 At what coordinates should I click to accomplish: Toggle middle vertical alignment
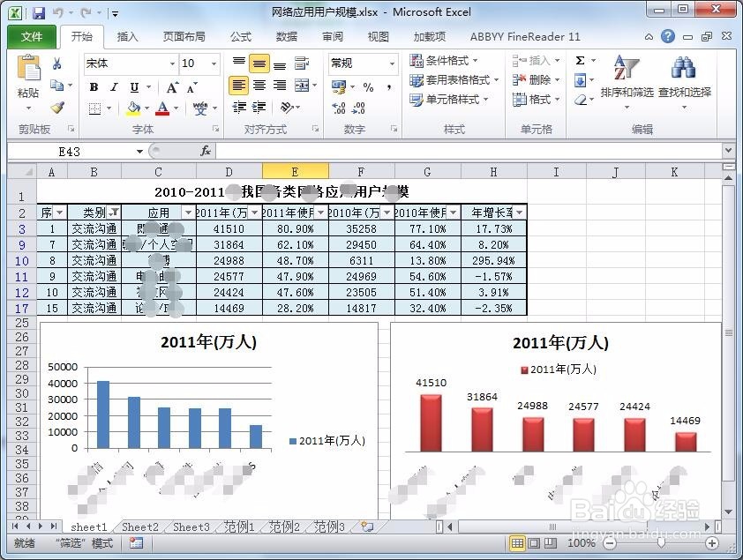tap(259, 63)
